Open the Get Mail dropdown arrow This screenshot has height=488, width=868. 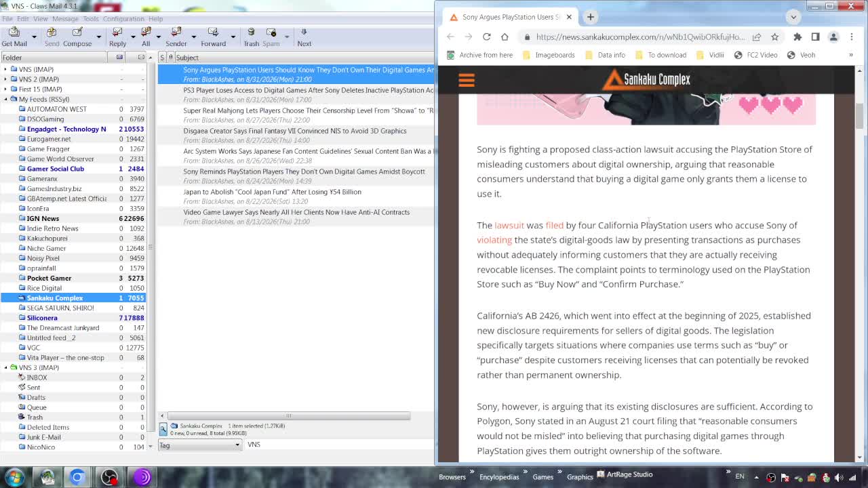coord(36,36)
